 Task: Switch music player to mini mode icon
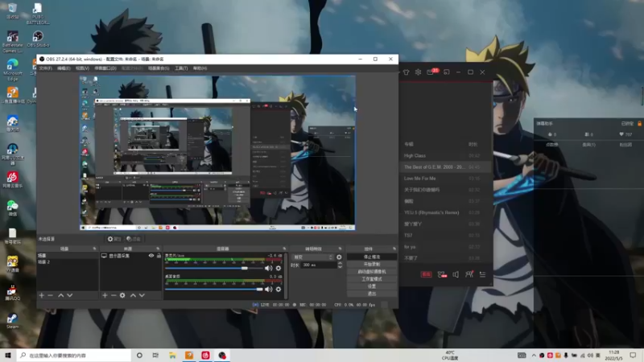(x=447, y=72)
